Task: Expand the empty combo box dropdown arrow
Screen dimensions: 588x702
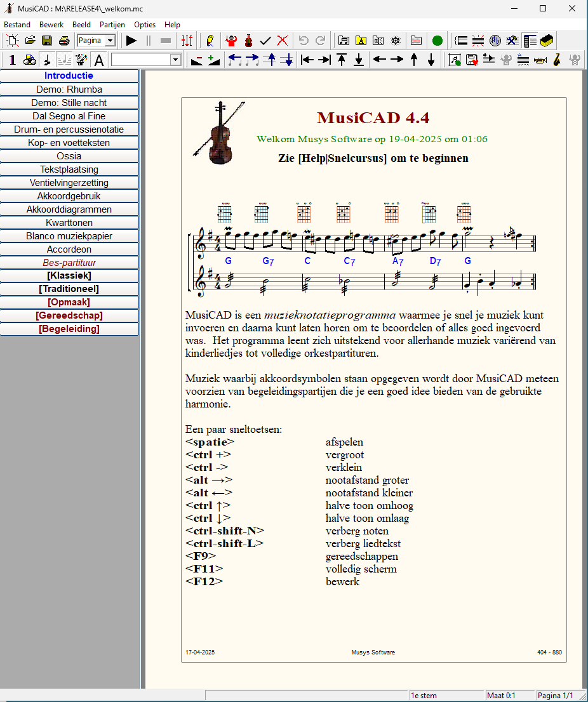Action: (176, 60)
